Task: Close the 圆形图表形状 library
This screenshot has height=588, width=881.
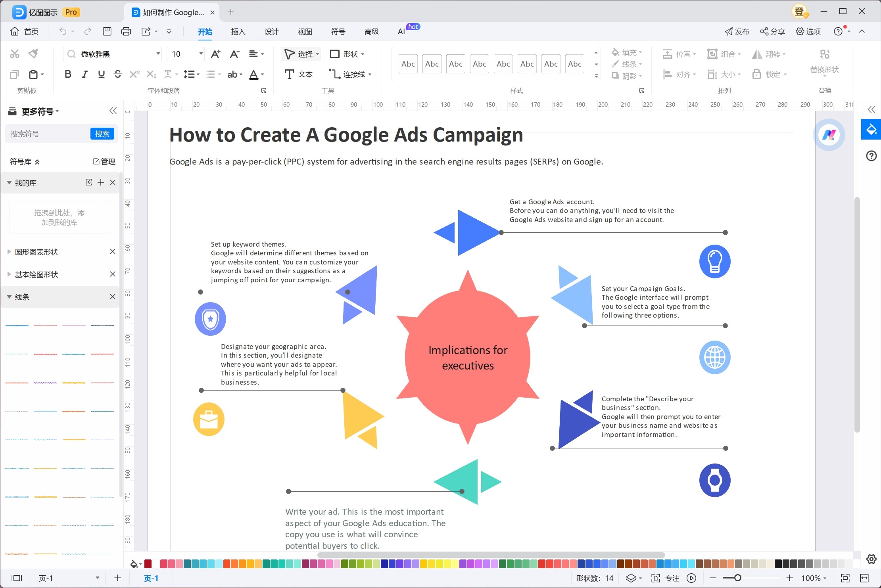Action: coord(113,251)
